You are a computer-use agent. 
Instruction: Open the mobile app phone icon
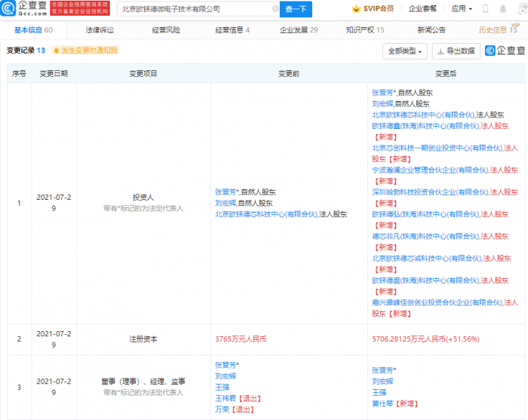tap(484, 9)
